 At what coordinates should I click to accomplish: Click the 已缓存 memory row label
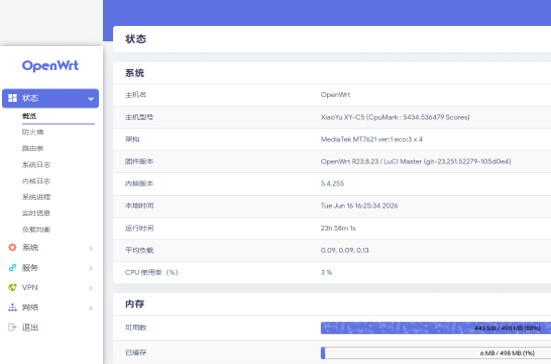(136, 352)
